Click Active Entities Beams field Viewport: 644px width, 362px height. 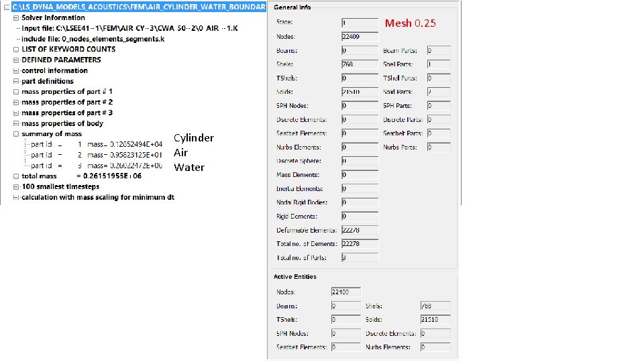click(x=346, y=306)
